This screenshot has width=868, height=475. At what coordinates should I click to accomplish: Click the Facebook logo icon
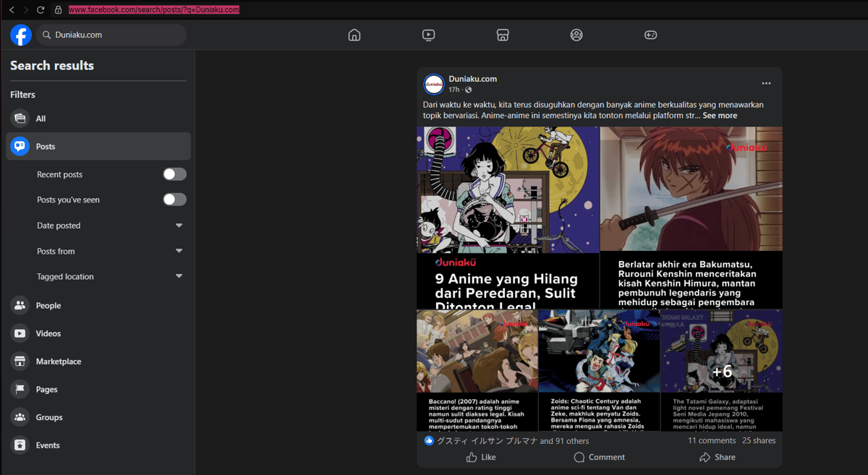tap(21, 35)
